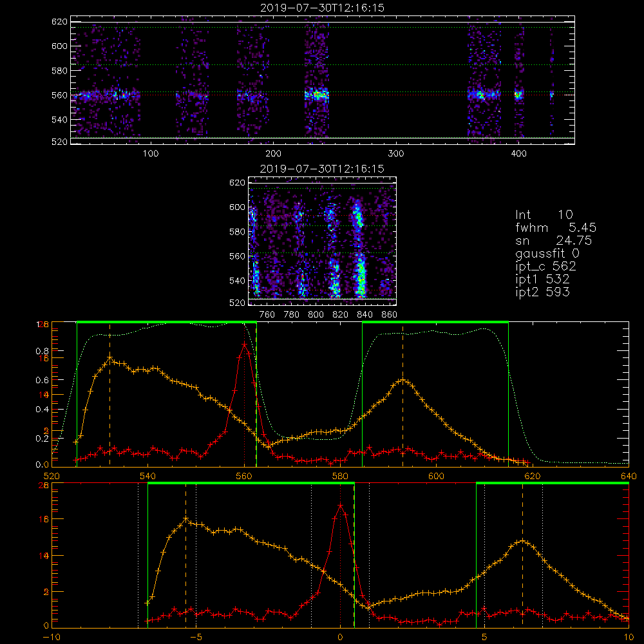Click the 'ipt2 593' value
Image resolution: width=644 pixels, height=644 pixels.
(x=542, y=292)
